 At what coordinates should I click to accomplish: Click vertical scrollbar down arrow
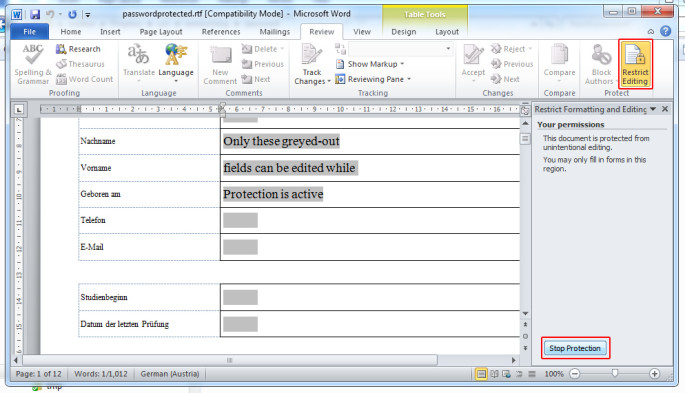tap(525, 314)
